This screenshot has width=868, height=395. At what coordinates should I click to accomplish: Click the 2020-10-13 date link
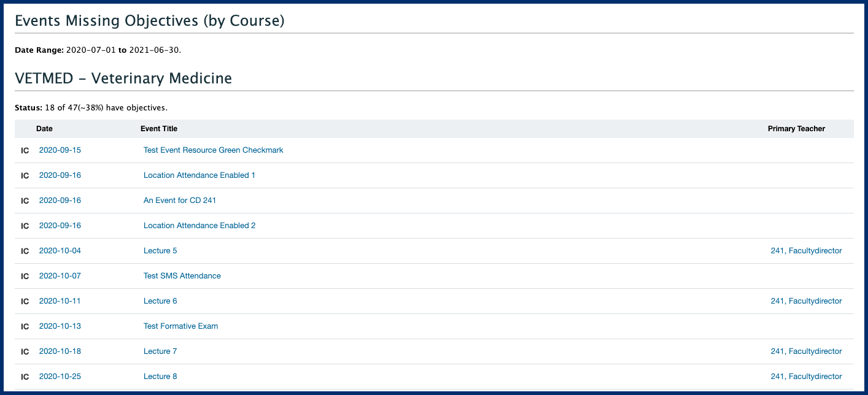pyautogui.click(x=60, y=326)
